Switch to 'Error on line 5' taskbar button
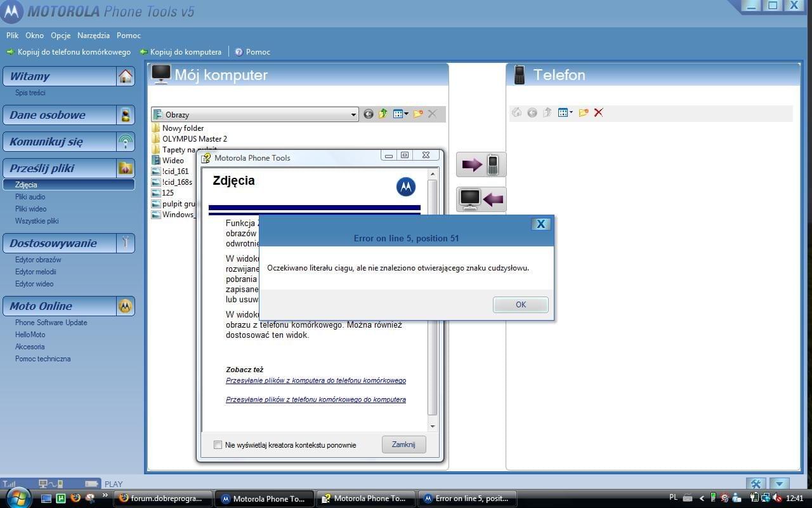Image resolution: width=812 pixels, height=508 pixels. coord(468,498)
